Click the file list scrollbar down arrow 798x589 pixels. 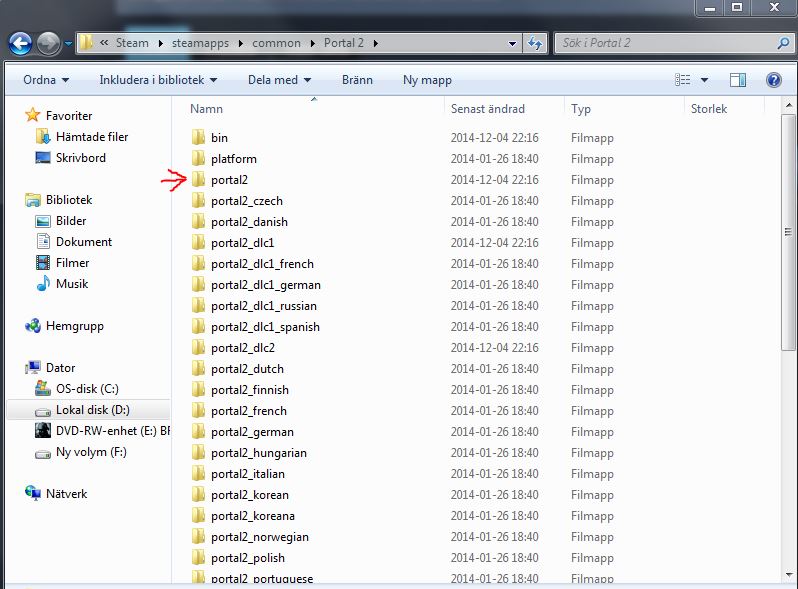(x=788, y=575)
